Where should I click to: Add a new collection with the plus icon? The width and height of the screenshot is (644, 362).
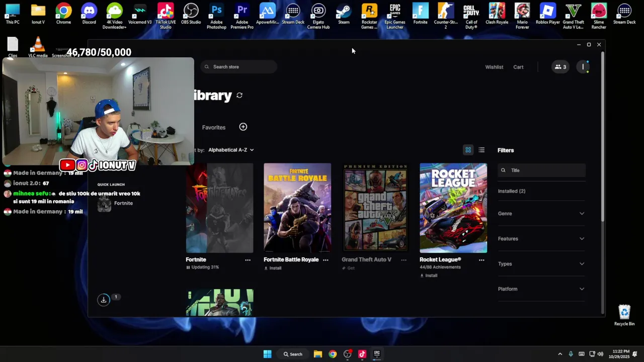[243, 127]
